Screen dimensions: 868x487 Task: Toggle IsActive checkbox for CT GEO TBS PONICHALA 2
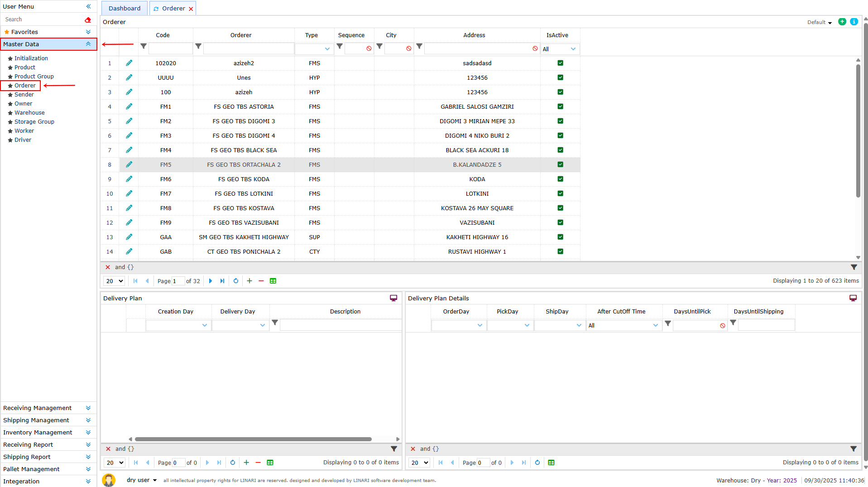560,251
